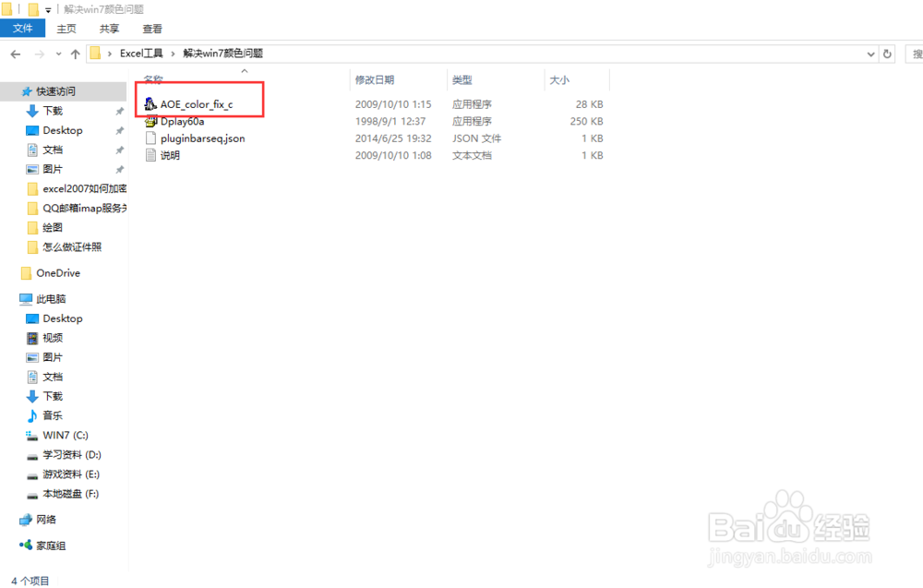Screen dimensions: 923x588
Task: Refresh the current folder view
Action: point(887,54)
